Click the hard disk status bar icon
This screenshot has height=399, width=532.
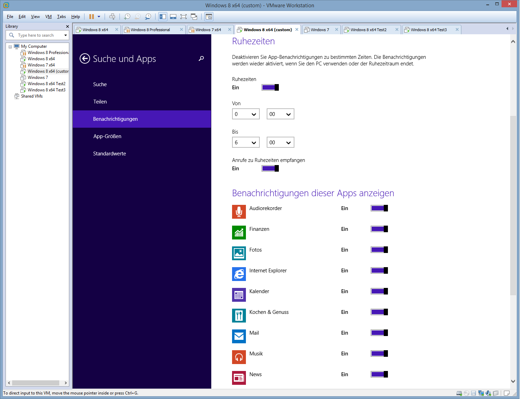pyautogui.click(x=459, y=393)
